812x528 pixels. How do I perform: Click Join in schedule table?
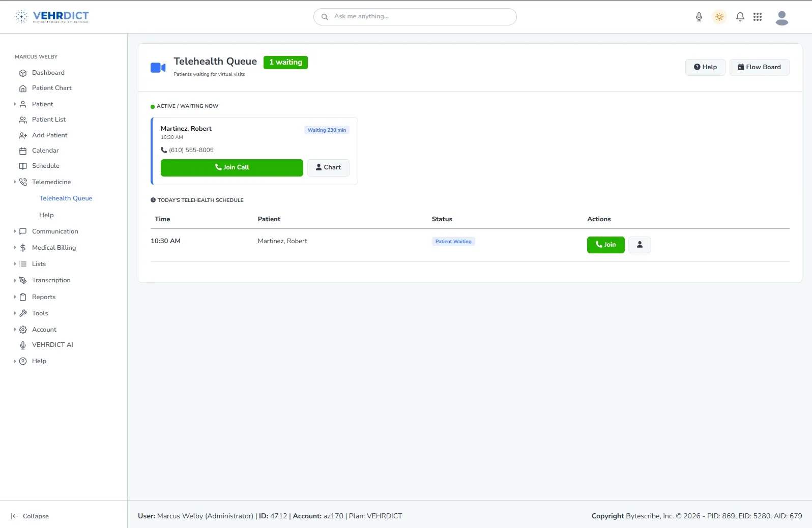point(605,245)
